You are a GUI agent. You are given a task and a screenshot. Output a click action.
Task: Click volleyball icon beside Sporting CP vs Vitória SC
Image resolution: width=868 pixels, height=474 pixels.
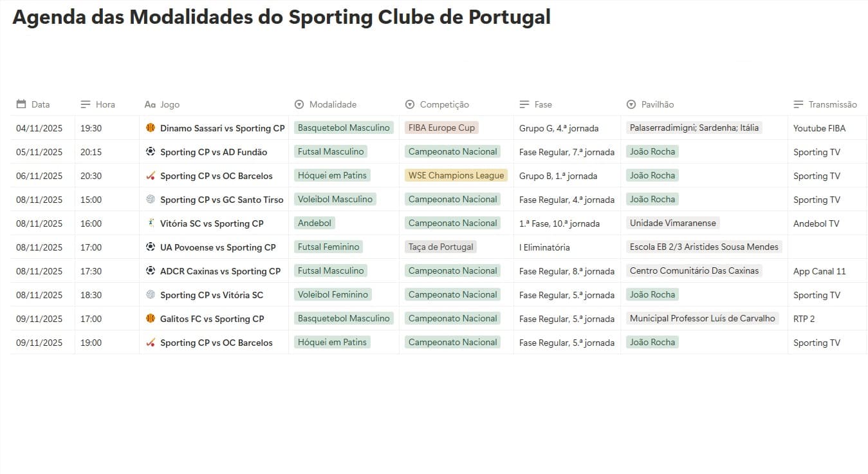pyautogui.click(x=151, y=295)
